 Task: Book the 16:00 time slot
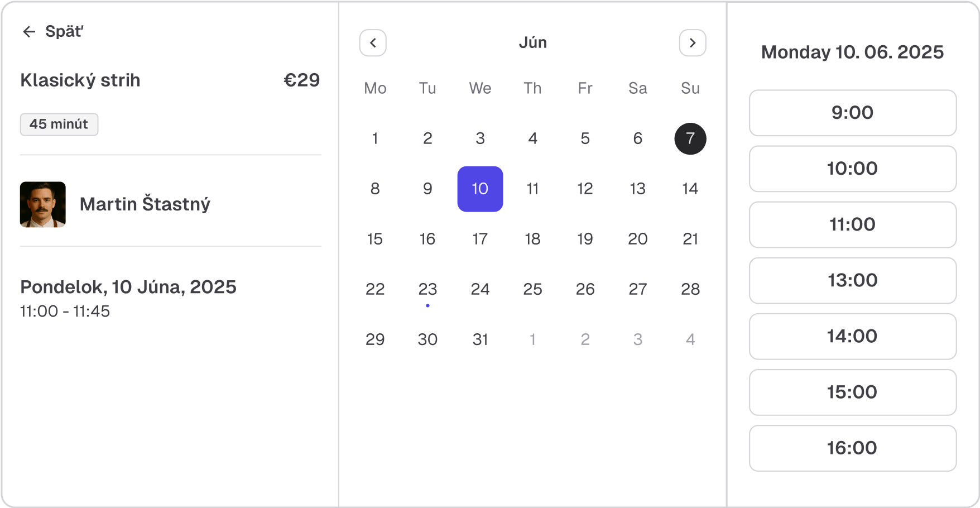(x=852, y=448)
